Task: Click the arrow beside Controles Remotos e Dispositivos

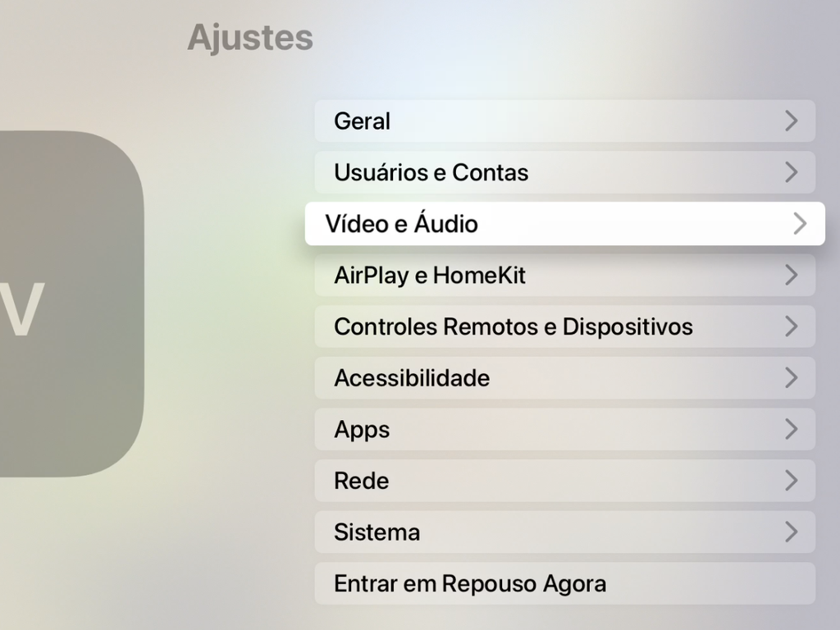Action: [792, 326]
